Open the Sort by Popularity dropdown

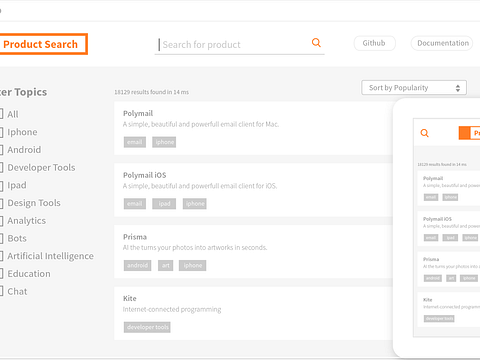pos(414,88)
